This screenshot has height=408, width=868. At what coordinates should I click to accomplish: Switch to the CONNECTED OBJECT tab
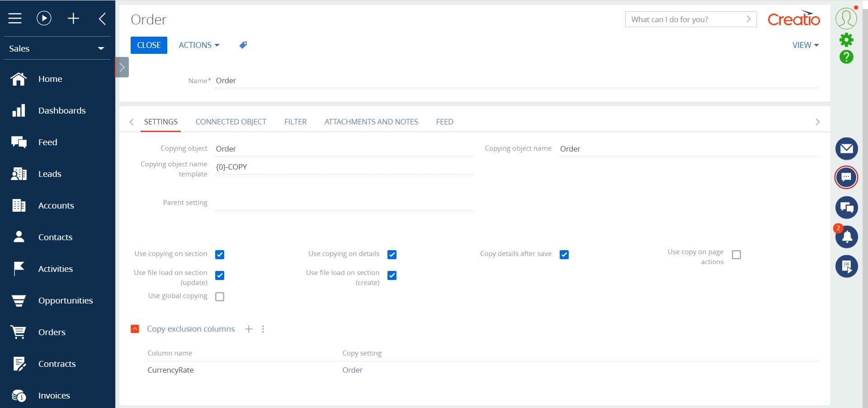pyautogui.click(x=231, y=121)
